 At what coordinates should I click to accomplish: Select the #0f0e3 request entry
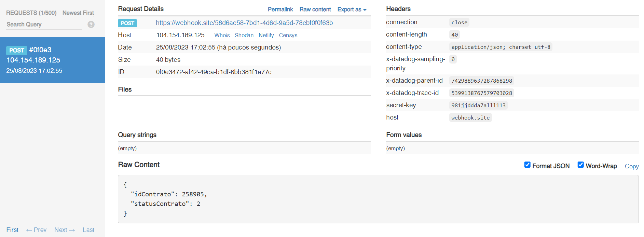click(x=52, y=60)
